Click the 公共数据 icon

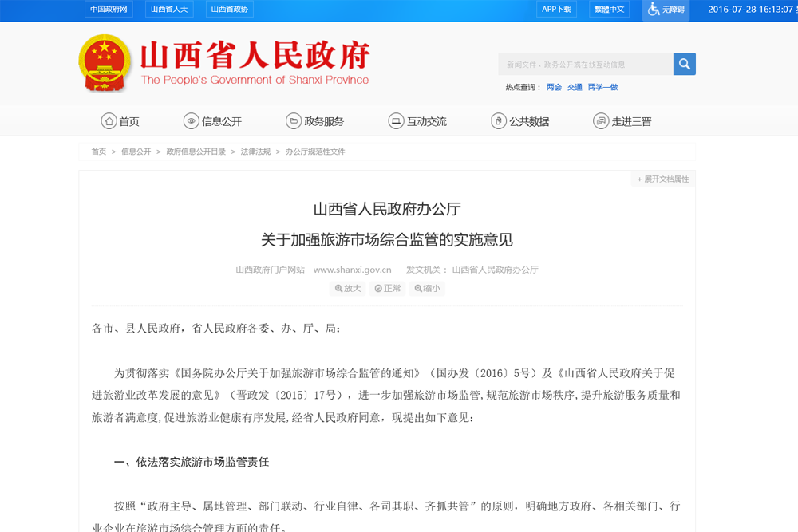click(x=498, y=121)
